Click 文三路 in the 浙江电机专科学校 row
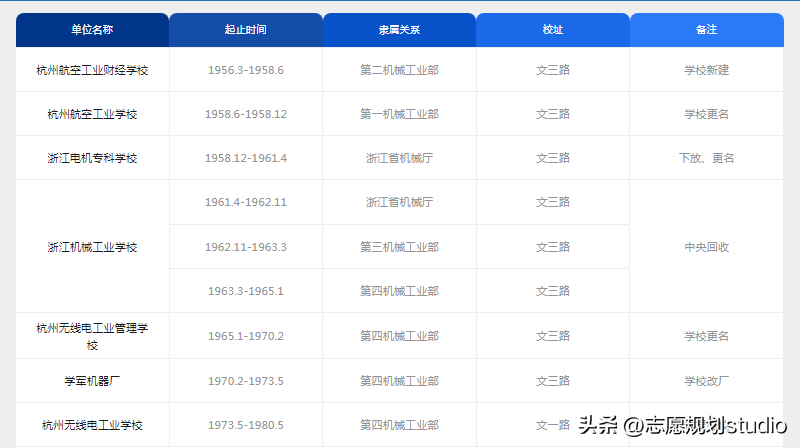 click(x=553, y=158)
